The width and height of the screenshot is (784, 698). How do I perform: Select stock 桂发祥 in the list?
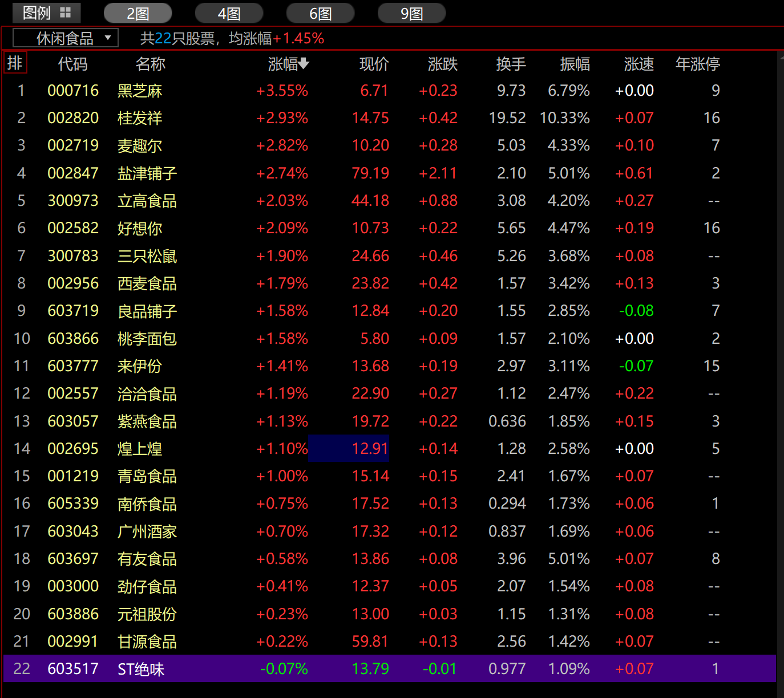pos(140,118)
